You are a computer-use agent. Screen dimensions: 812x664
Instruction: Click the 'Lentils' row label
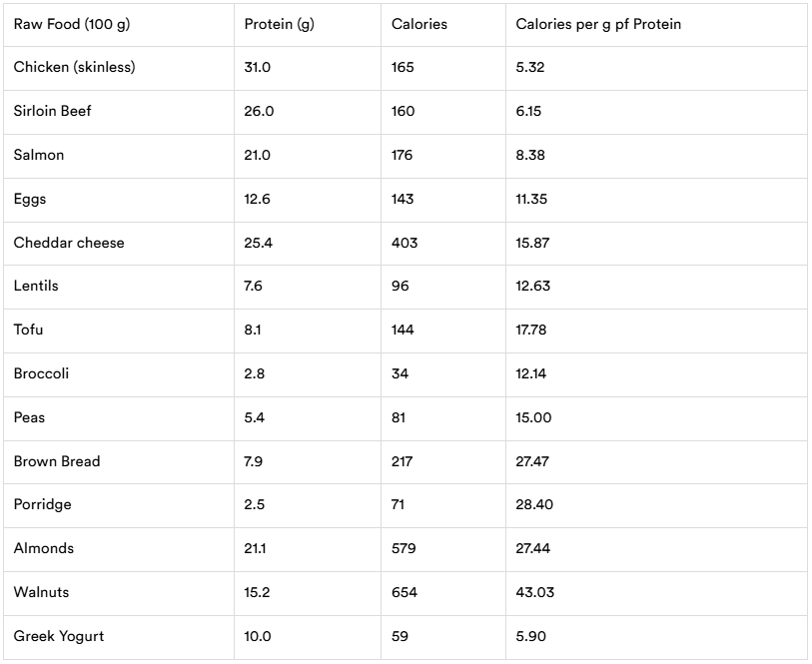coord(36,286)
